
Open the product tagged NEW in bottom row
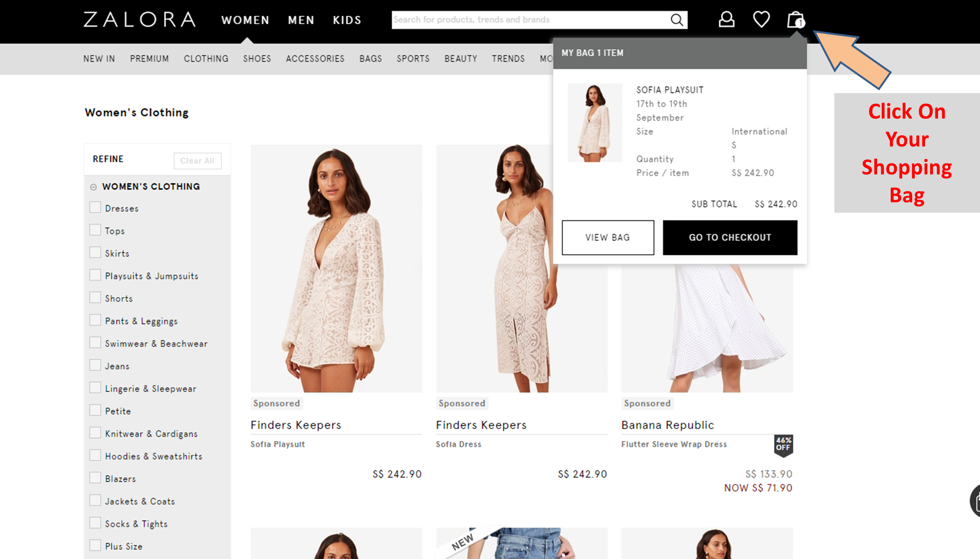(522, 543)
